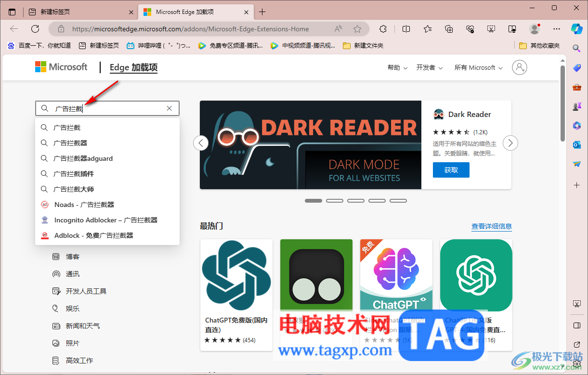The height and width of the screenshot is (375, 588).
Task: Click the Microsoft logo
Action: (x=61, y=67)
